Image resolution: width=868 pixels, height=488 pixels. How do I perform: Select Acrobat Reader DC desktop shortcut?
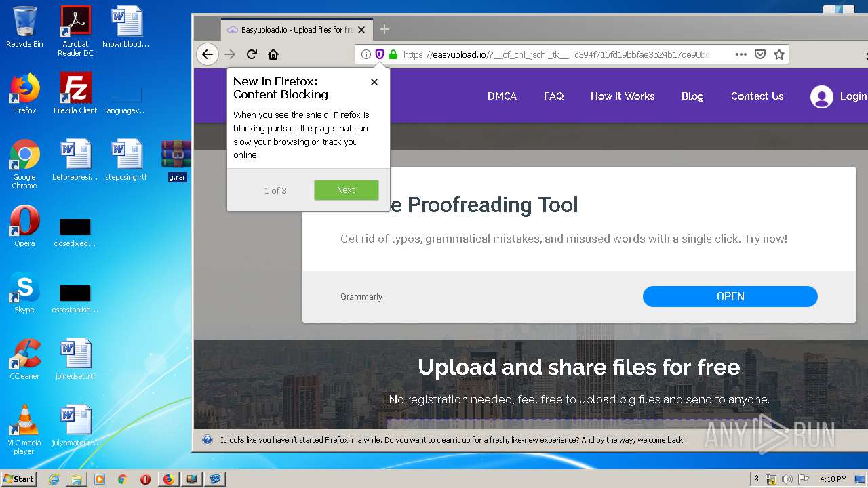pyautogui.click(x=75, y=30)
